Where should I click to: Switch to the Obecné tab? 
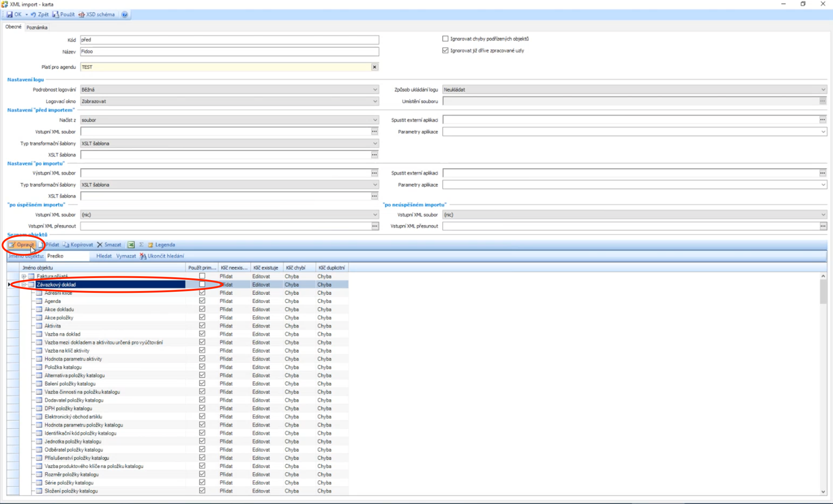[x=13, y=27]
